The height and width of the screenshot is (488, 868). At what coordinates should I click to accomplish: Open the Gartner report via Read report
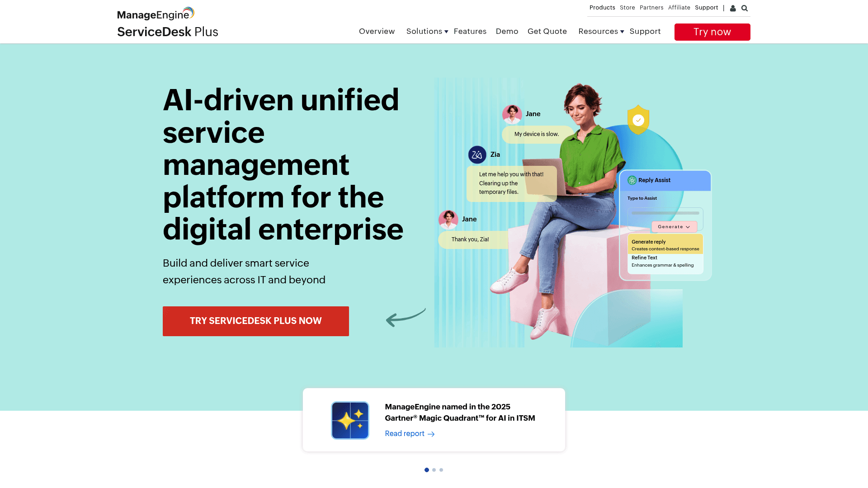[405, 433]
